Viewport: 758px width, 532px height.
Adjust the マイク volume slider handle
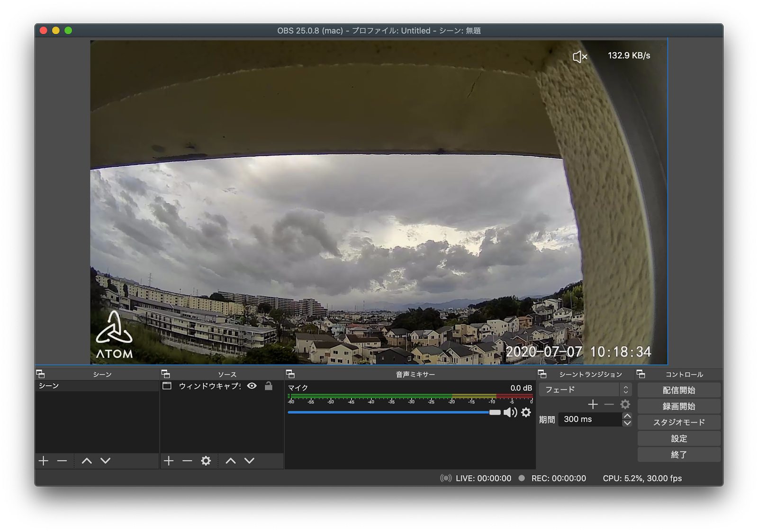click(495, 412)
